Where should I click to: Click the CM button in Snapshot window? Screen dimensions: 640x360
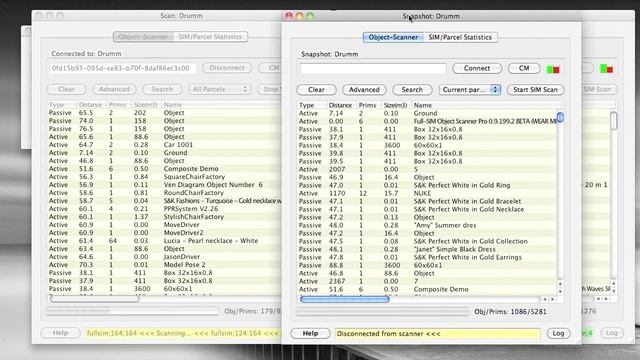pos(524,68)
